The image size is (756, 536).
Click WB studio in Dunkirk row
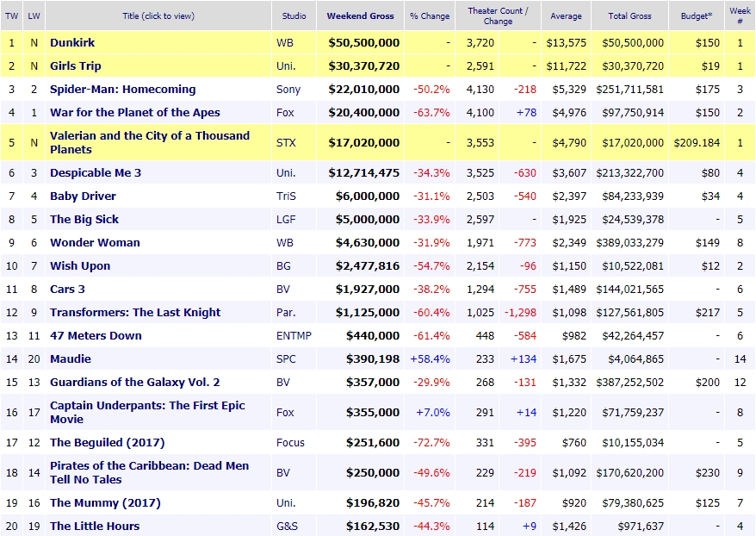285,42
